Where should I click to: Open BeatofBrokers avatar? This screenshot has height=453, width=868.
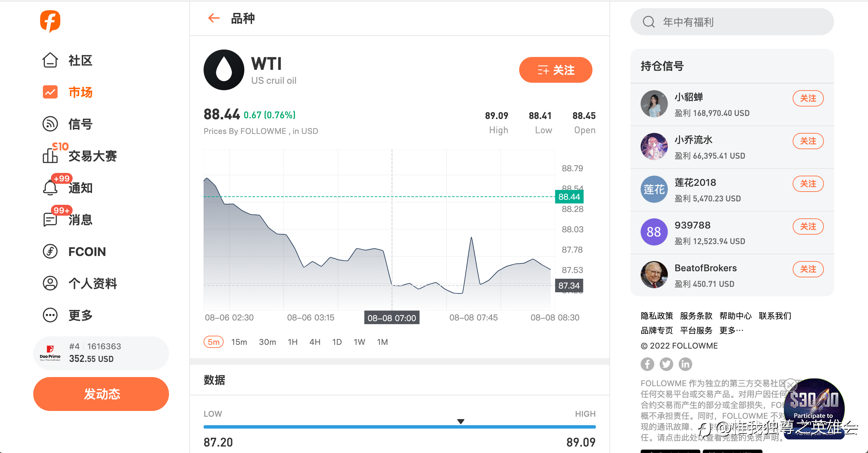pos(654,275)
